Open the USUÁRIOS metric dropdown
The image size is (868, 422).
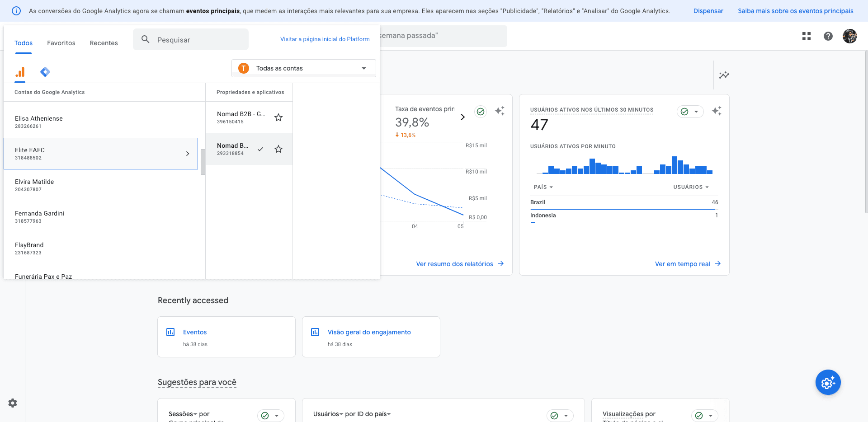pyautogui.click(x=691, y=187)
